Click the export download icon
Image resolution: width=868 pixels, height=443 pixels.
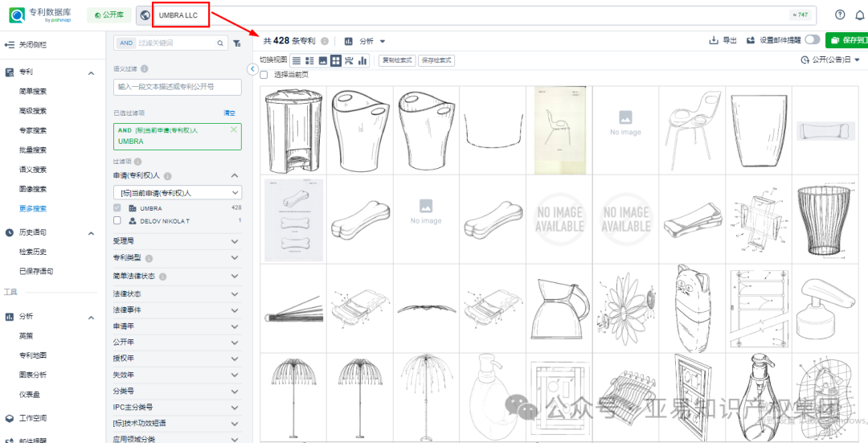pos(714,40)
